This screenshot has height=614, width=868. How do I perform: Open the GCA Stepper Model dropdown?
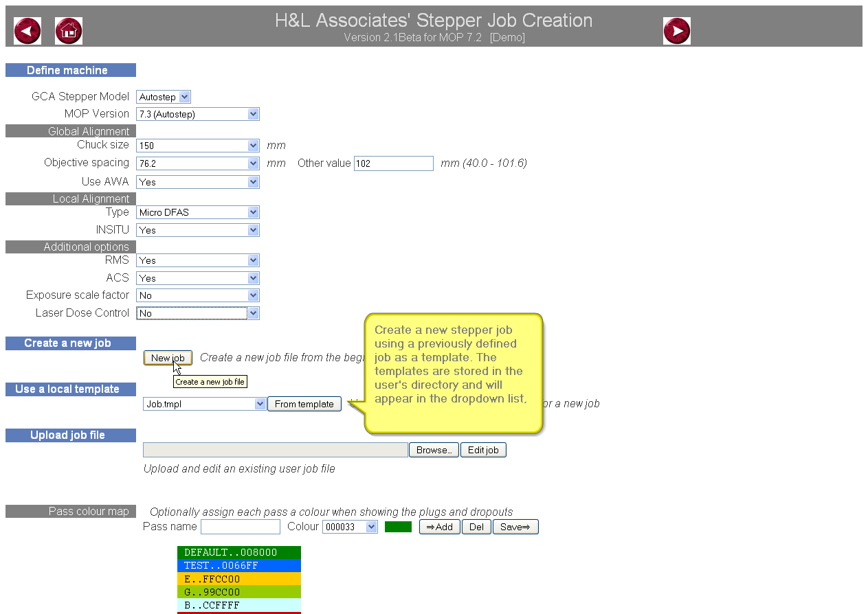tap(164, 97)
